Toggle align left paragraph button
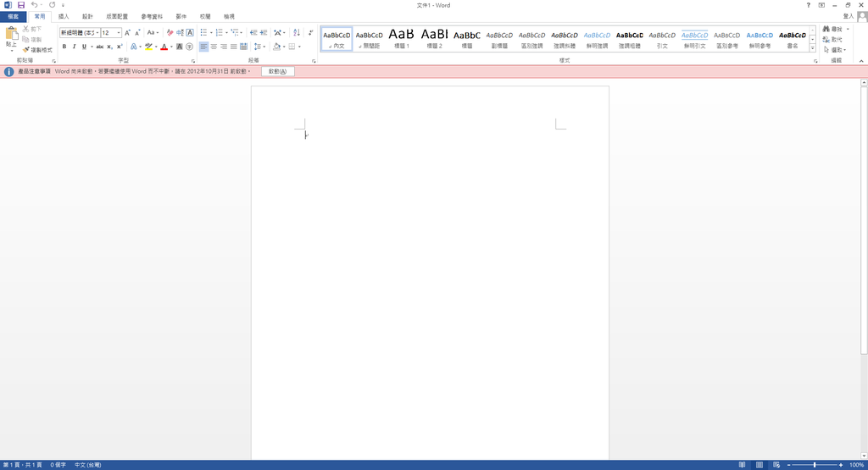 pos(203,47)
